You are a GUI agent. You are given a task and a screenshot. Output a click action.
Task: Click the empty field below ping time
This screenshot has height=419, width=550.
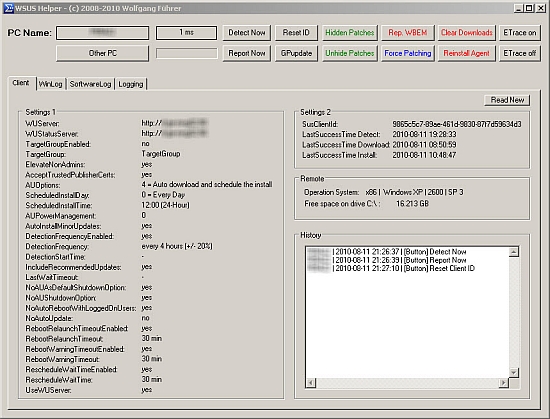186,53
